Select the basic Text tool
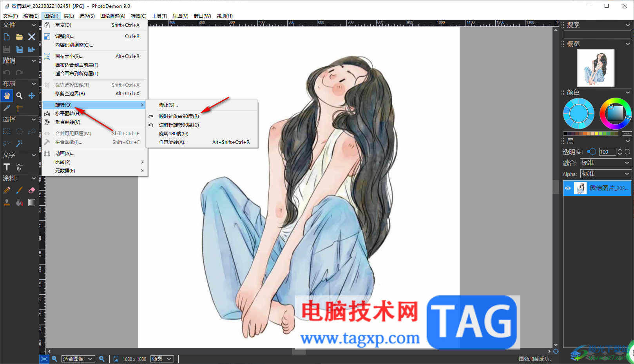The image size is (634, 364). point(7,167)
